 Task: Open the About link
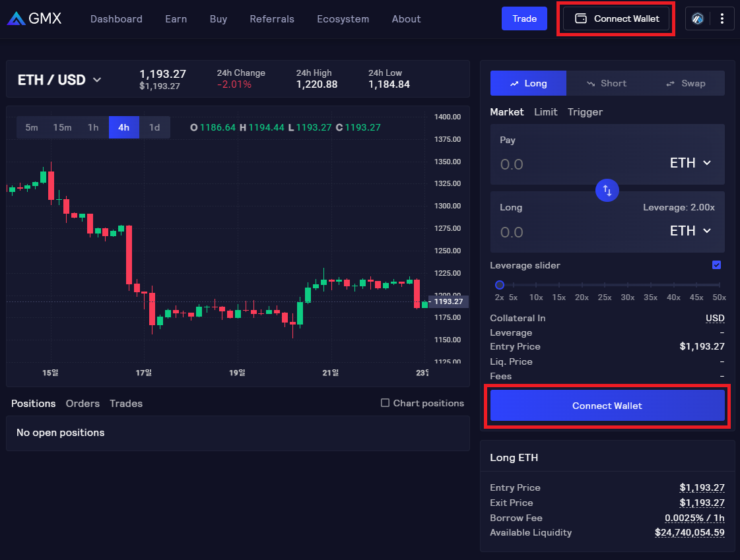[x=407, y=19]
